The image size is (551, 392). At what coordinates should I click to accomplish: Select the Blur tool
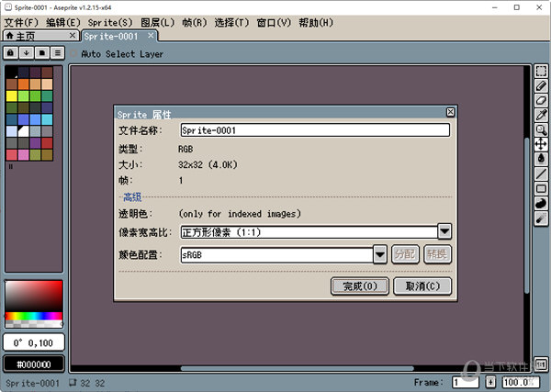click(541, 218)
